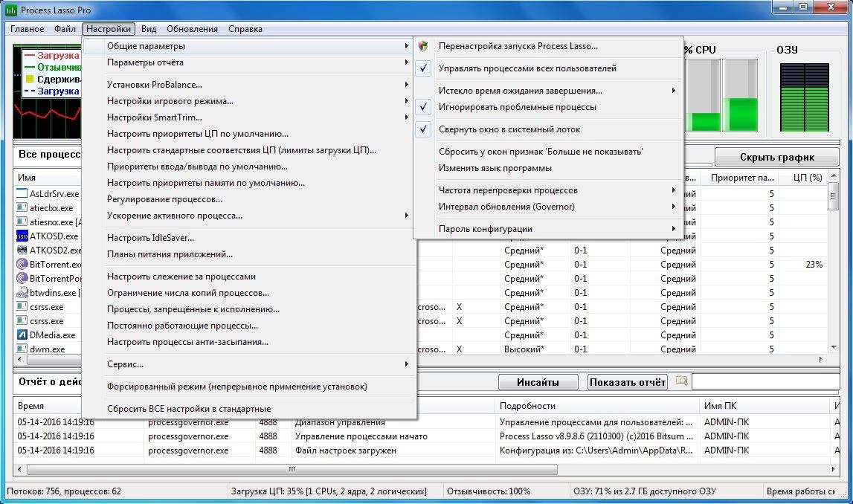Click the BitTorrent.exe swirl icon
Image resolution: width=853 pixels, height=504 pixels.
click(22, 264)
